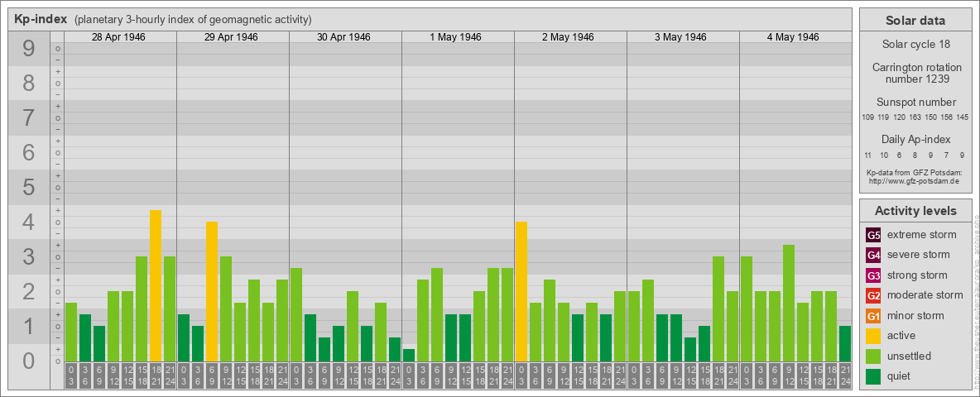Click the chart subtitle about planetary 3-hourly index

(193, 20)
